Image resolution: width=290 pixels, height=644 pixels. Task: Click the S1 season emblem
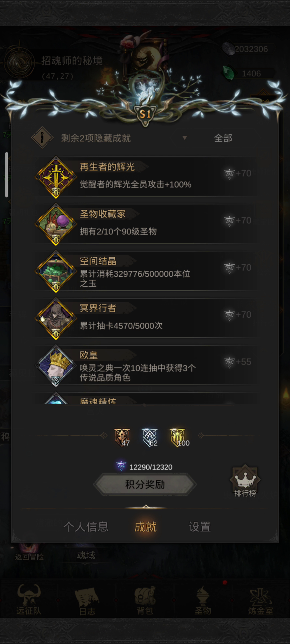coord(145,115)
